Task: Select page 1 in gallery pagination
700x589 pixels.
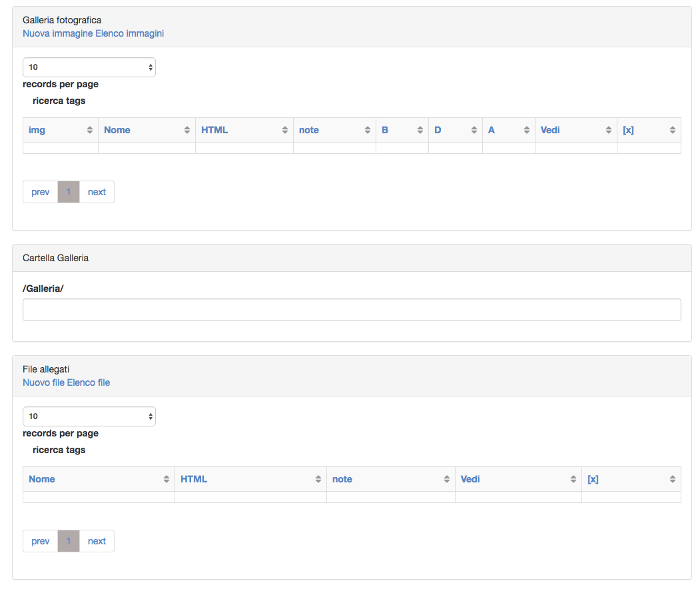Action: pos(69,192)
